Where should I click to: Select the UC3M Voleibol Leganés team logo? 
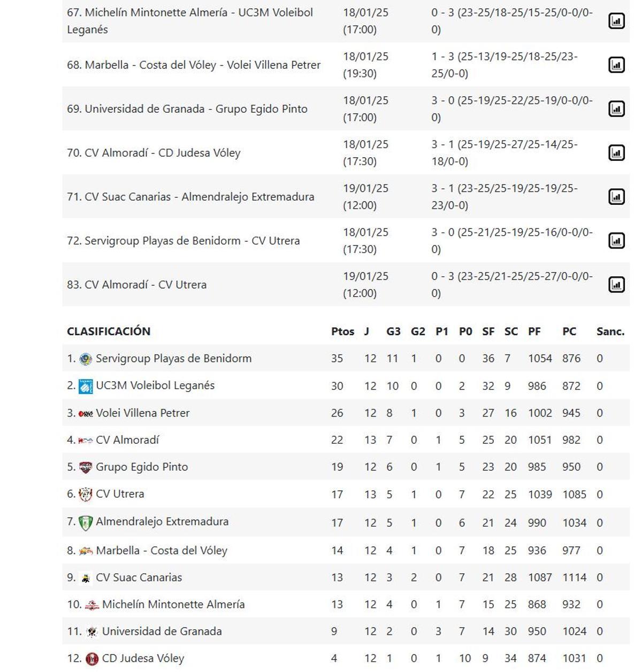[86, 385]
